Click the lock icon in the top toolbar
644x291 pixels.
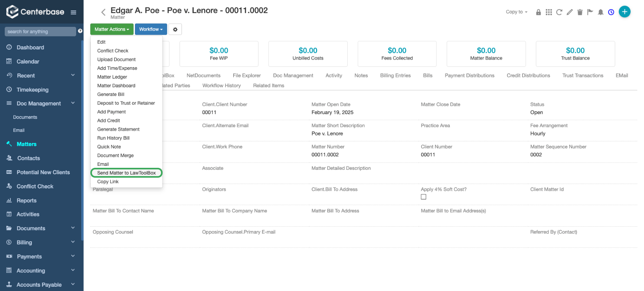pyautogui.click(x=538, y=12)
